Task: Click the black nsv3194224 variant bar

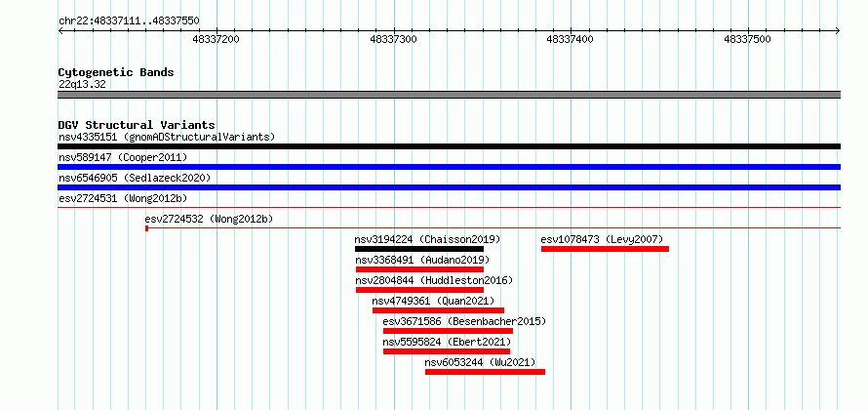Action: coord(419,249)
